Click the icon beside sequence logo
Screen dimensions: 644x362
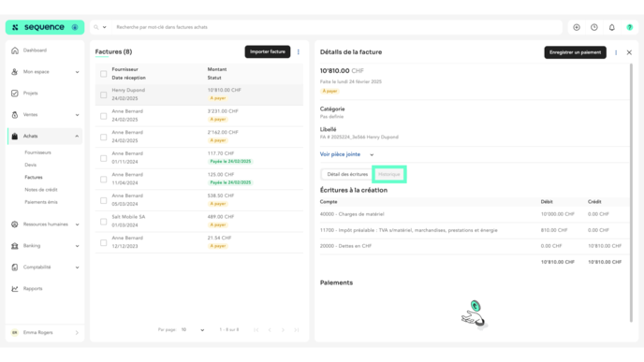coord(75,27)
